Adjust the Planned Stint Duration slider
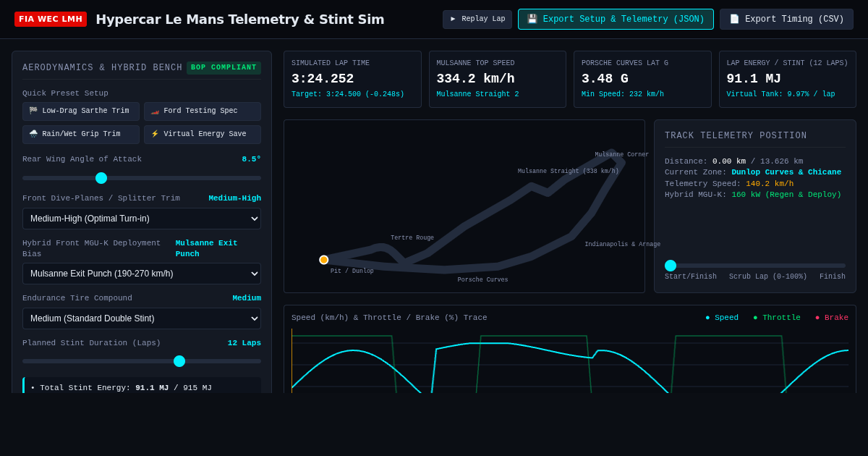The width and height of the screenshot is (868, 456). tap(142, 361)
